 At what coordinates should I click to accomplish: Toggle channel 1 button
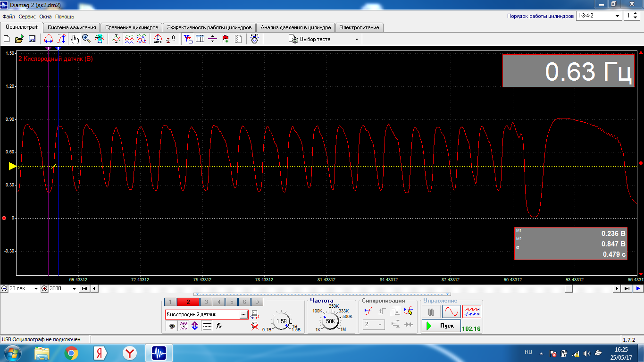point(170,302)
